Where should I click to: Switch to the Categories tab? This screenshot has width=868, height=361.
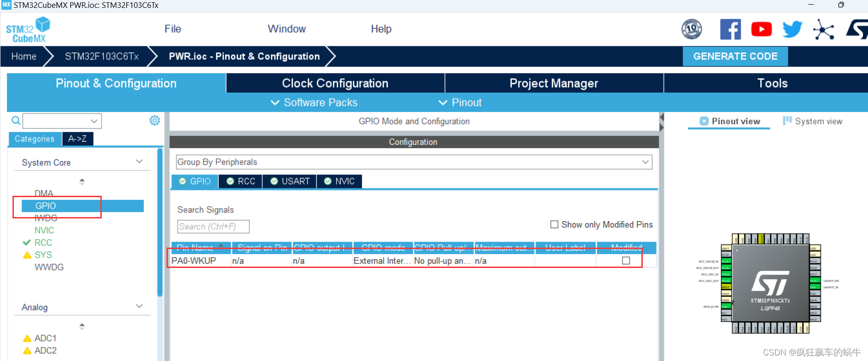(x=35, y=139)
